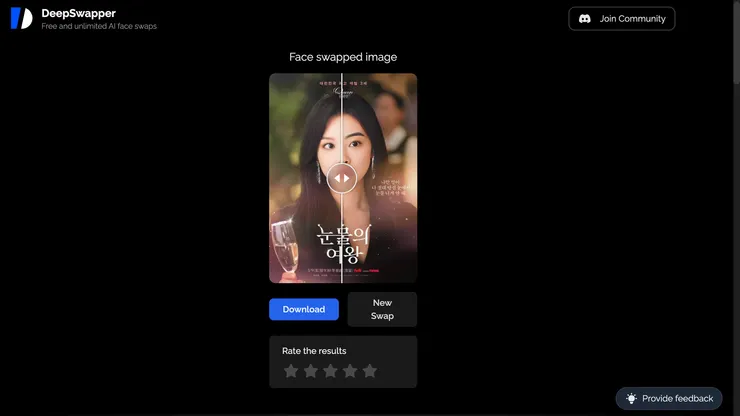Open the DeepSwapper home title link
740x416 pixels.
[78, 13]
